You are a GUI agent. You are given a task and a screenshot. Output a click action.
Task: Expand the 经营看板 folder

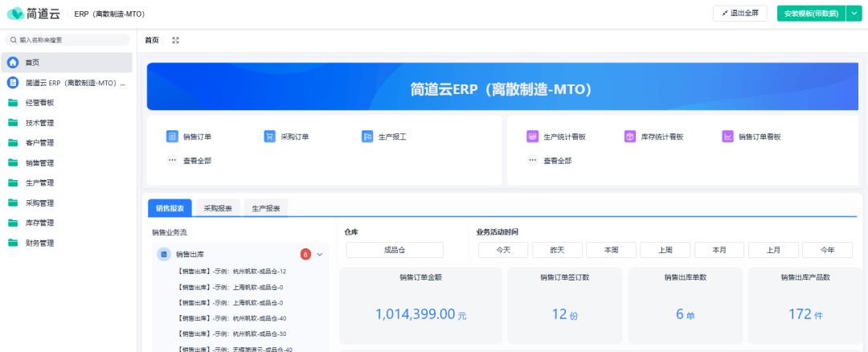(67, 103)
